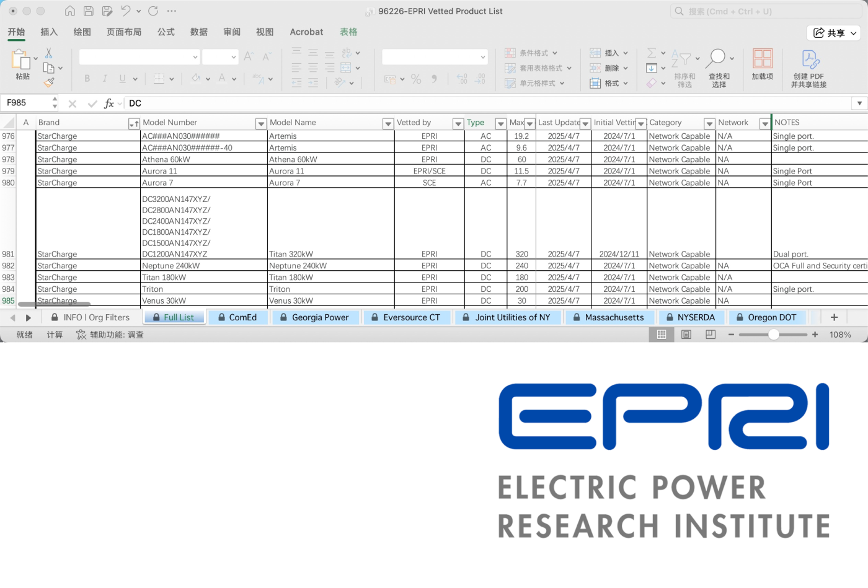The width and height of the screenshot is (868, 588).
Task: Click the Share button
Action: click(833, 33)
